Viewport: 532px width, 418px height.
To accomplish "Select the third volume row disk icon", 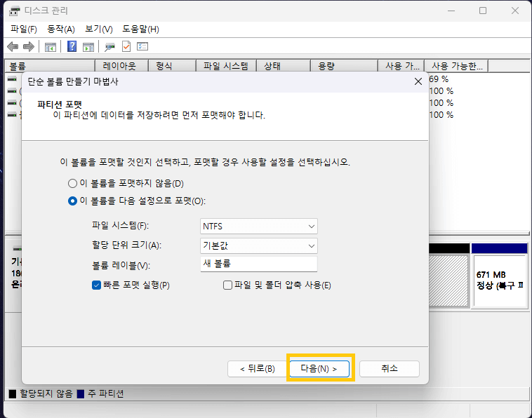I will 12,102.
